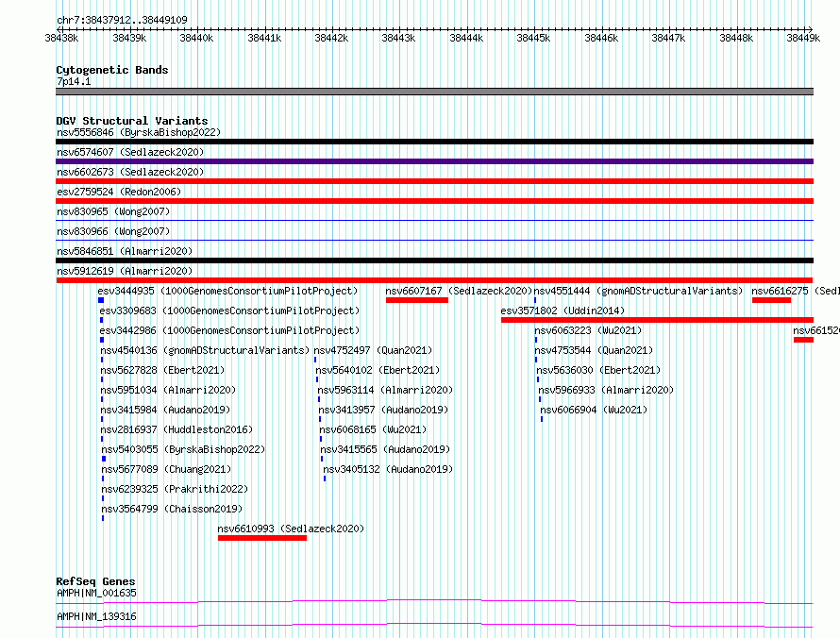Click nsv5951034 (Almarri2020) label
The image size is (840, 638).
click(168, 390)
